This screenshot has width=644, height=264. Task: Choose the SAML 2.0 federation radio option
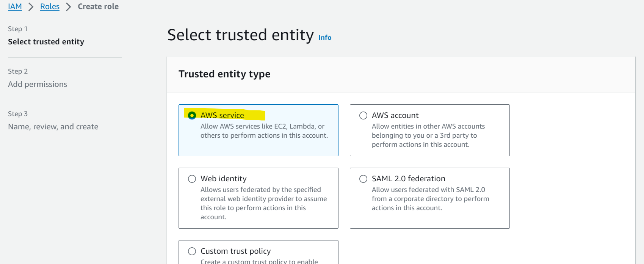tap(364, 179)
